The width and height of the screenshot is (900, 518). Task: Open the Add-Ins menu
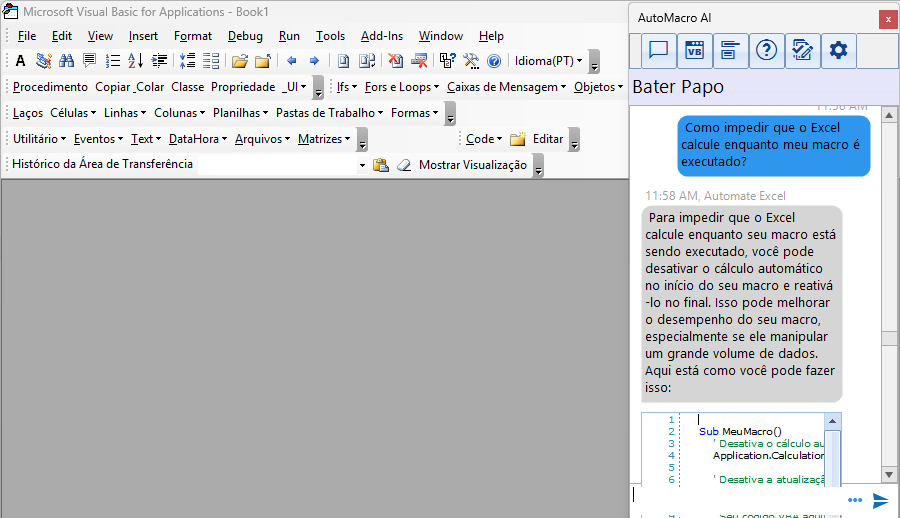point(381,36)
